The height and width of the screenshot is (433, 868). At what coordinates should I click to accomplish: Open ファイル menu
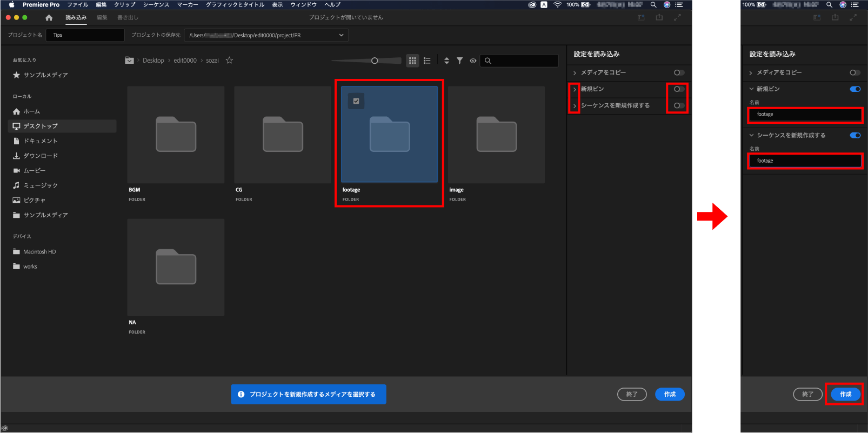tap(77, 4)
